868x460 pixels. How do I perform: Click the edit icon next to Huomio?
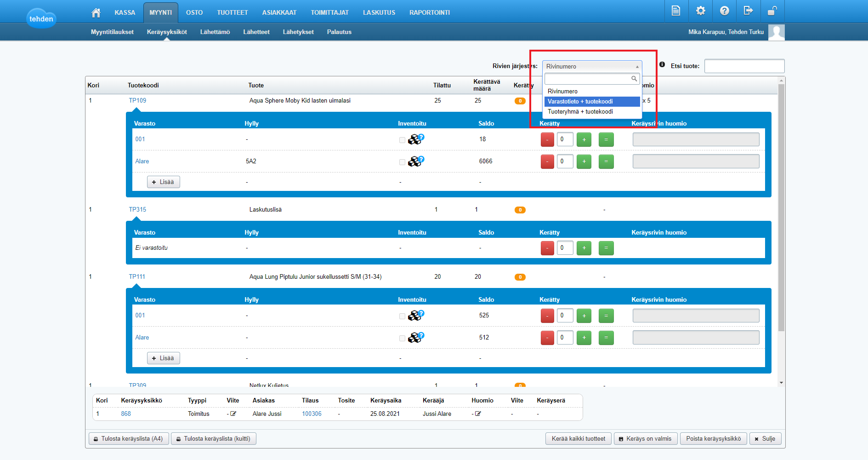point(478,414)
